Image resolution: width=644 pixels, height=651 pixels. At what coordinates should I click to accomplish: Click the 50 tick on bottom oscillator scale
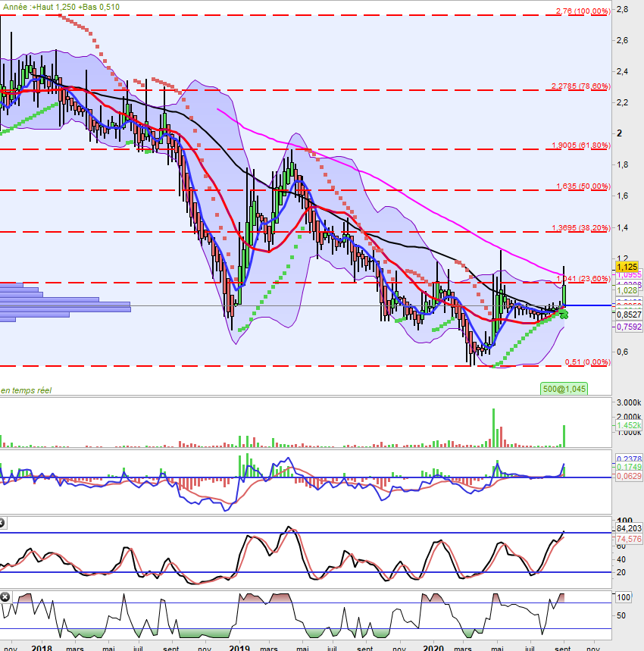coord(621,615)
